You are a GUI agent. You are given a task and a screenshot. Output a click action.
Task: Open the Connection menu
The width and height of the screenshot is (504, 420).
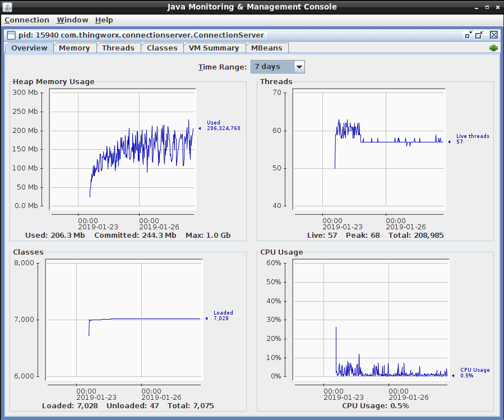coord(27,20)
